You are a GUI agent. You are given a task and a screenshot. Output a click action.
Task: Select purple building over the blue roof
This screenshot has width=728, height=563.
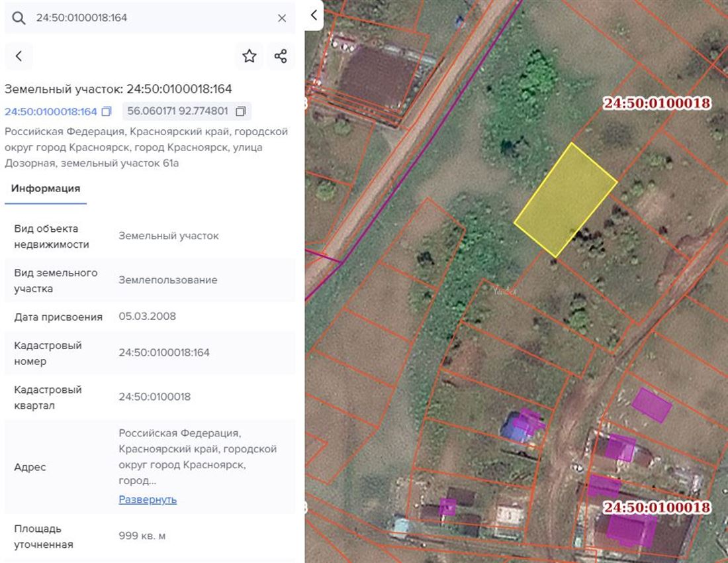(x=528, y=420)
